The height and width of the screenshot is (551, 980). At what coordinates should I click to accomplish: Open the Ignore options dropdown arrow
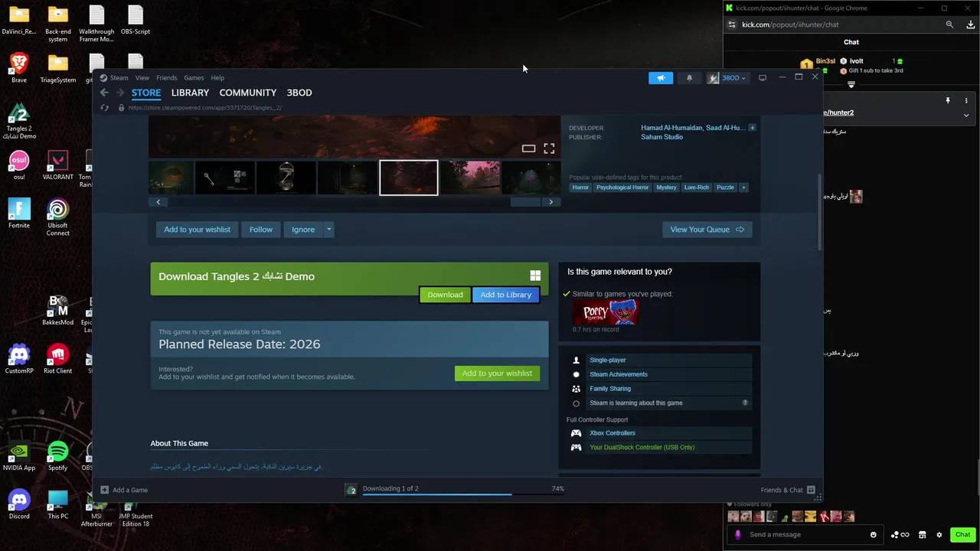coord(328,230)
